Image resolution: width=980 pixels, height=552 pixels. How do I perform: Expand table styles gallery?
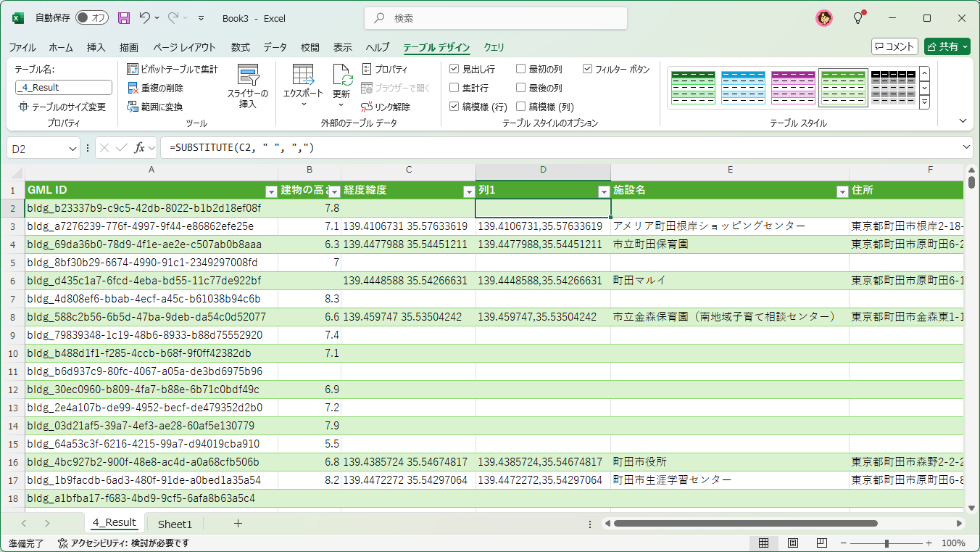924,103
